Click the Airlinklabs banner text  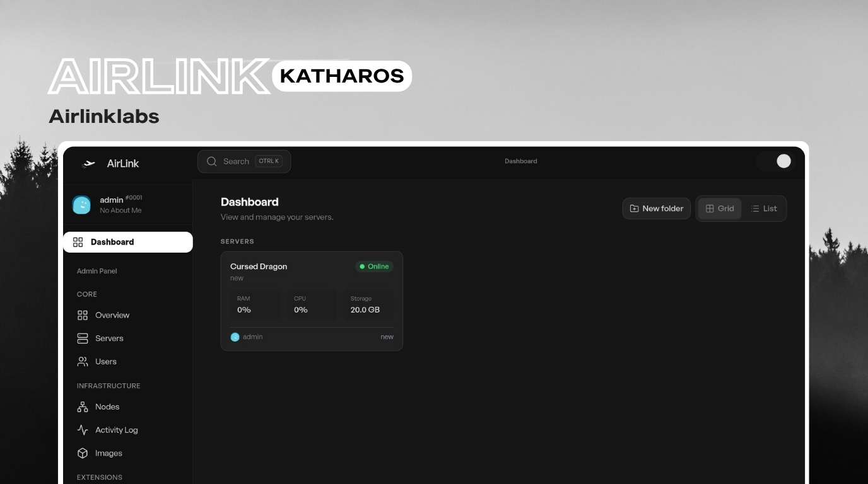(x=104, y=116)
